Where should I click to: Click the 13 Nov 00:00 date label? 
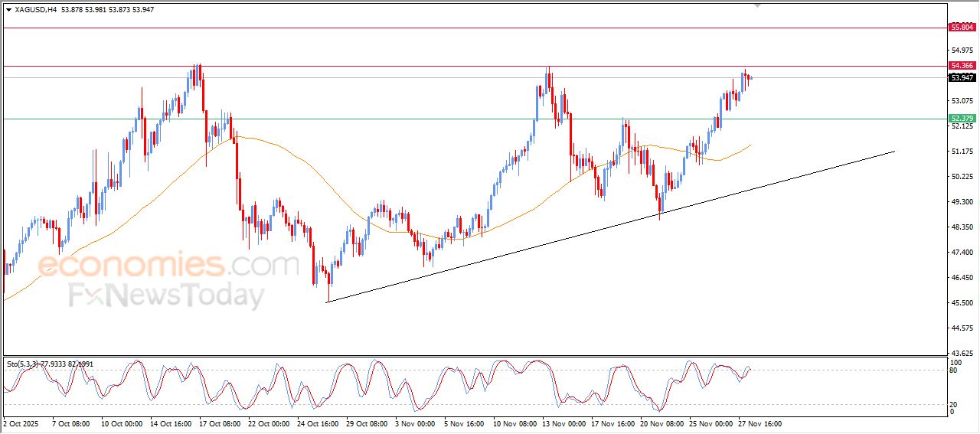(x=563, y=423)
